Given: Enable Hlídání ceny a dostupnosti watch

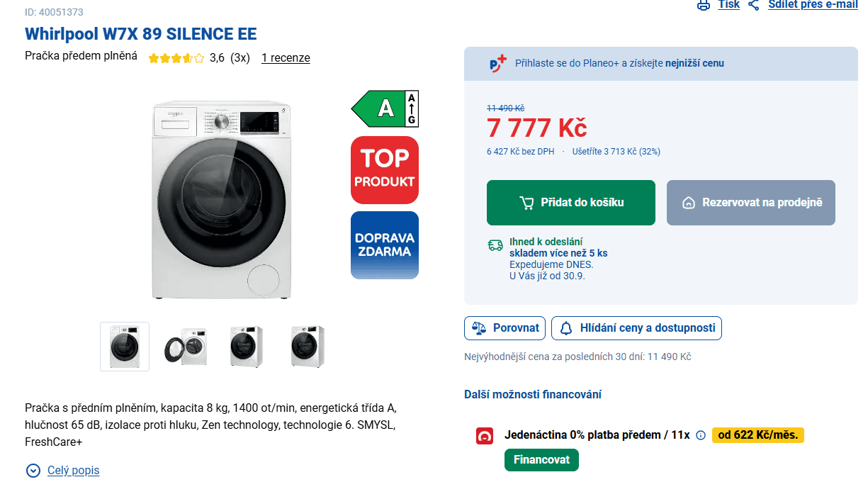Looking at the screenshot, I should point(636,328).
